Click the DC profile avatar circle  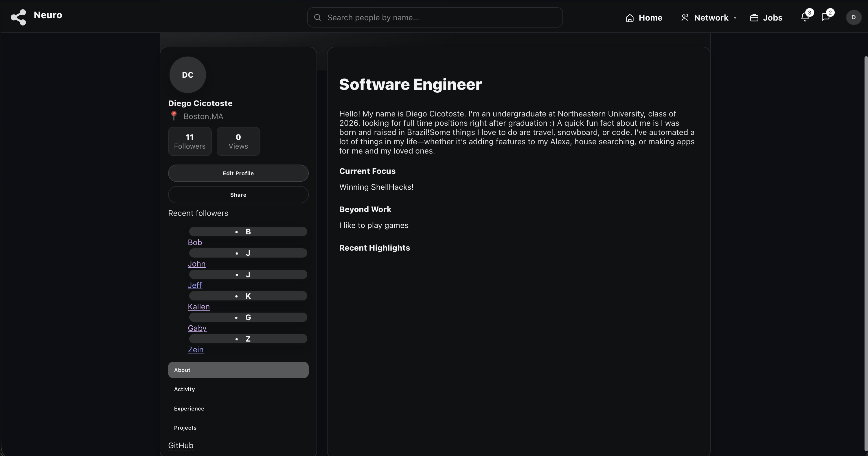tap(188, 74)
